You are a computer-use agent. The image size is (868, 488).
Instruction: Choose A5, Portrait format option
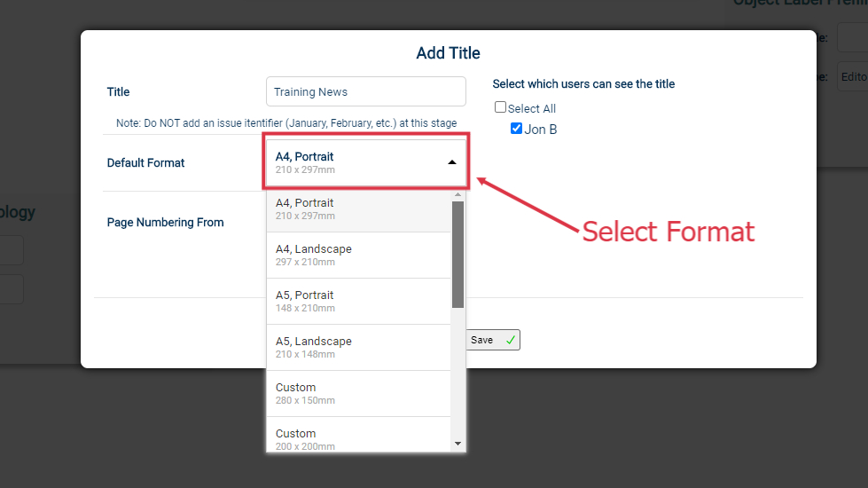(359, 302)
